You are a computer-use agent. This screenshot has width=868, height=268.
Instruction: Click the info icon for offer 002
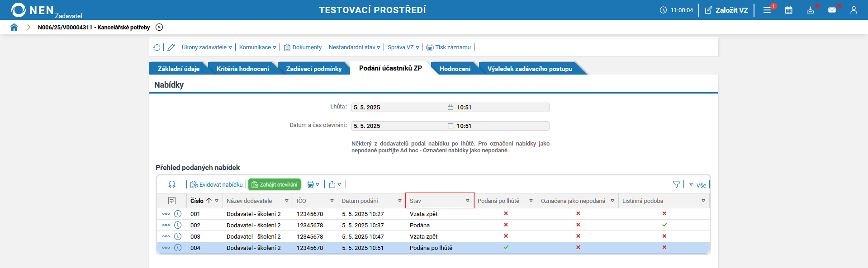pos(178,225)
